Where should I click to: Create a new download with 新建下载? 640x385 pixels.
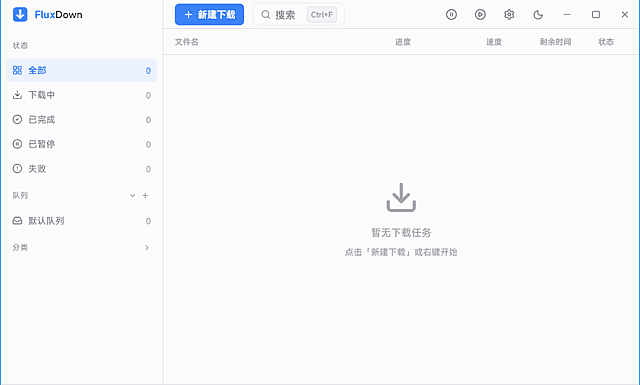[x=209, y=15]
